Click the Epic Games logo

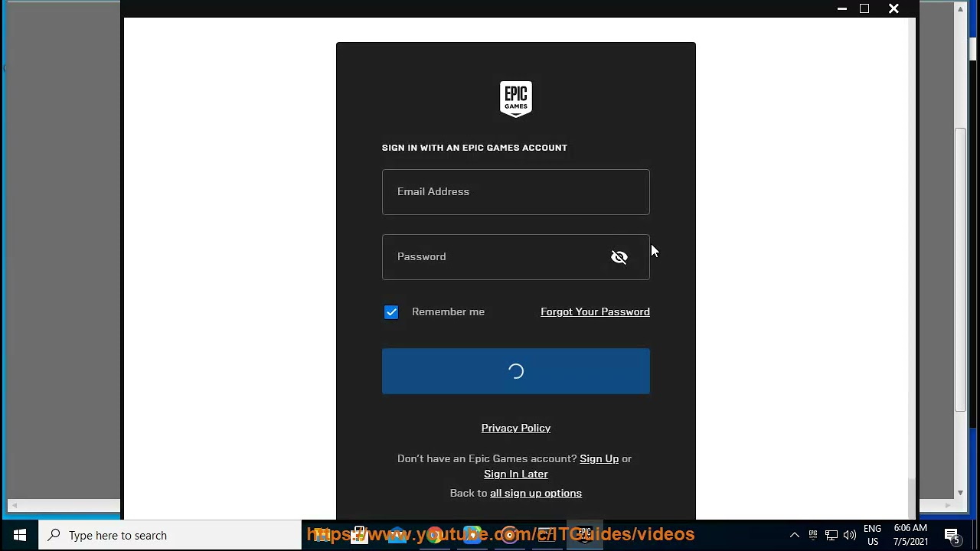point(515,99)
